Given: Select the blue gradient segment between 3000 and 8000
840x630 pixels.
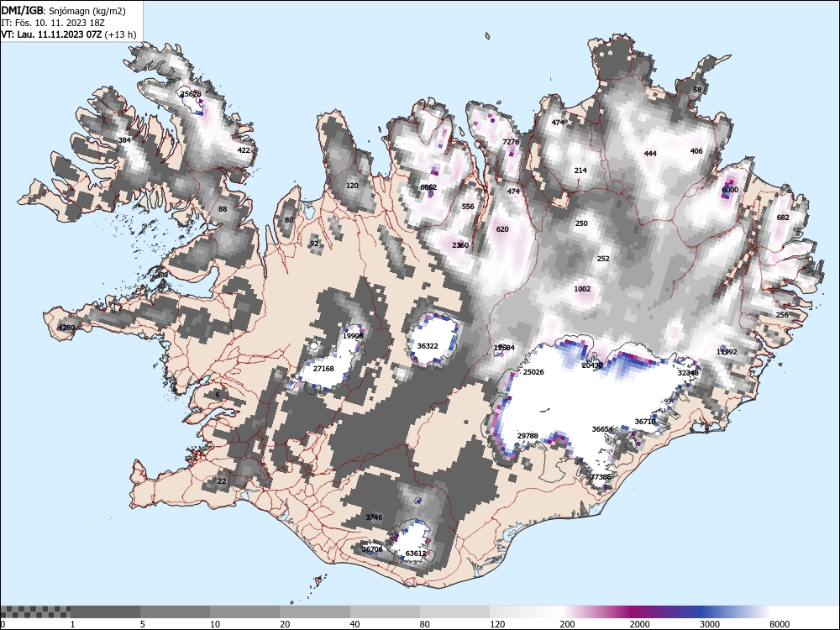Looking at the screenshot, I should [734, 612].
